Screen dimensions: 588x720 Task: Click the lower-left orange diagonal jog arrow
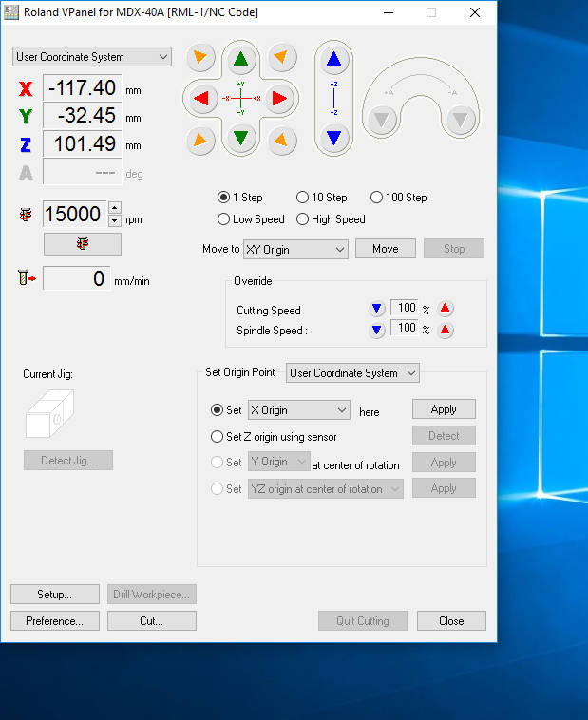pyautogui.click(x=200, y=140)
